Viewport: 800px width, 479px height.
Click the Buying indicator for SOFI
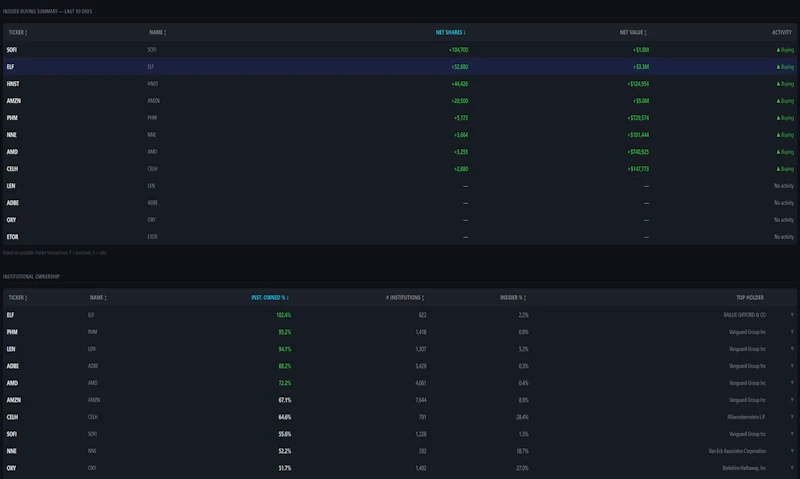point(785,49)
